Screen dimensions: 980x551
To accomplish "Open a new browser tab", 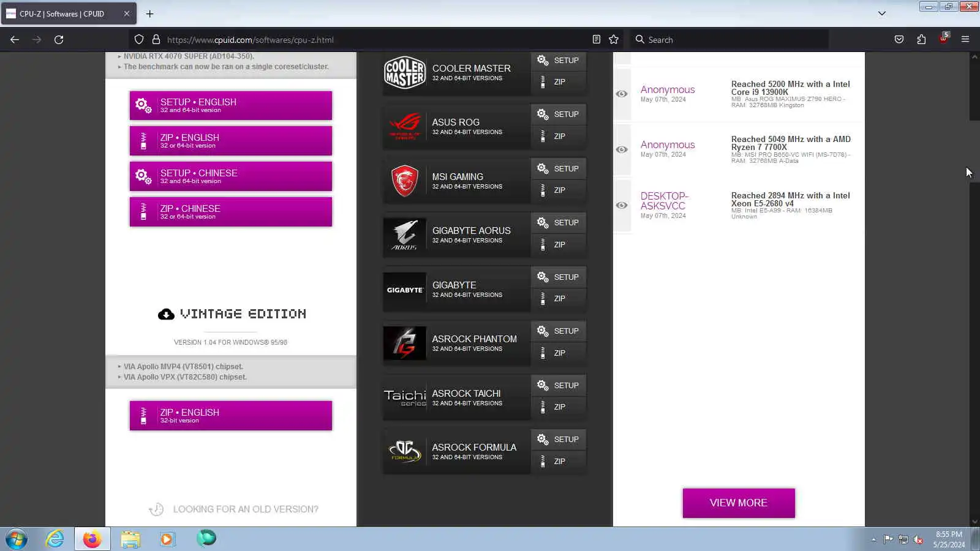I will [149, 13].
